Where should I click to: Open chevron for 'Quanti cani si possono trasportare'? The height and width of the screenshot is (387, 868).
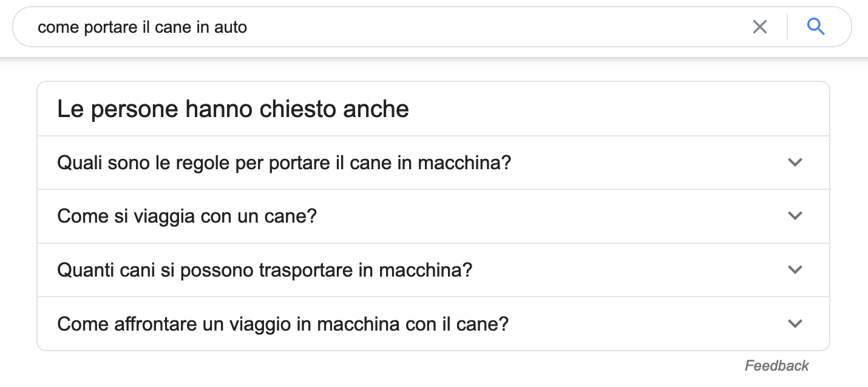pyautogui.click(x=795, y=269)
